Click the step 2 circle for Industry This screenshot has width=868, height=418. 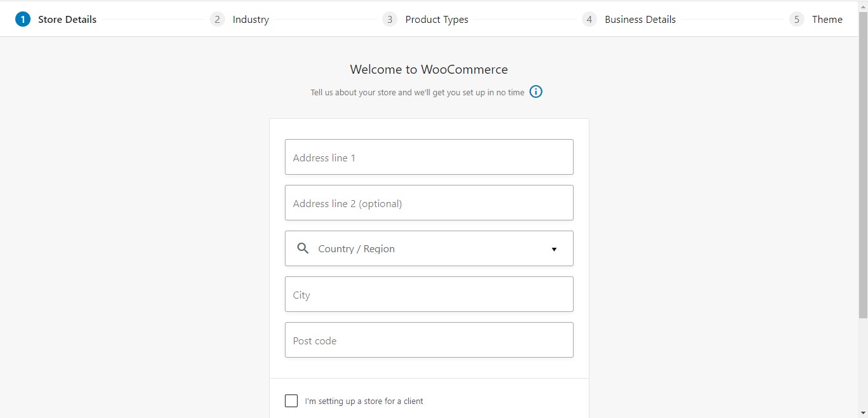[217, 19]
